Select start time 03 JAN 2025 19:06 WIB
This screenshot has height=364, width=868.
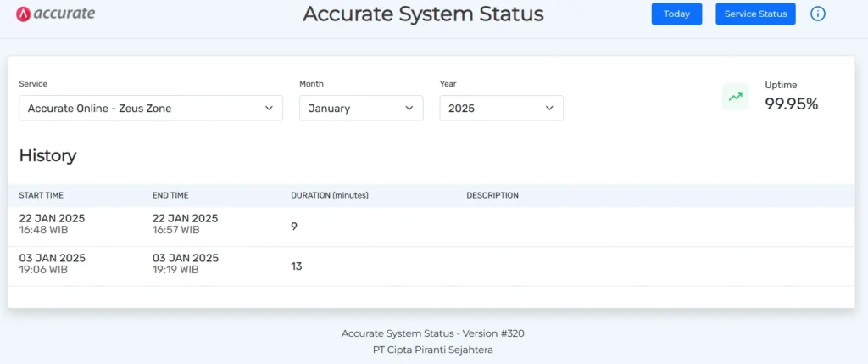pos(52,264)
